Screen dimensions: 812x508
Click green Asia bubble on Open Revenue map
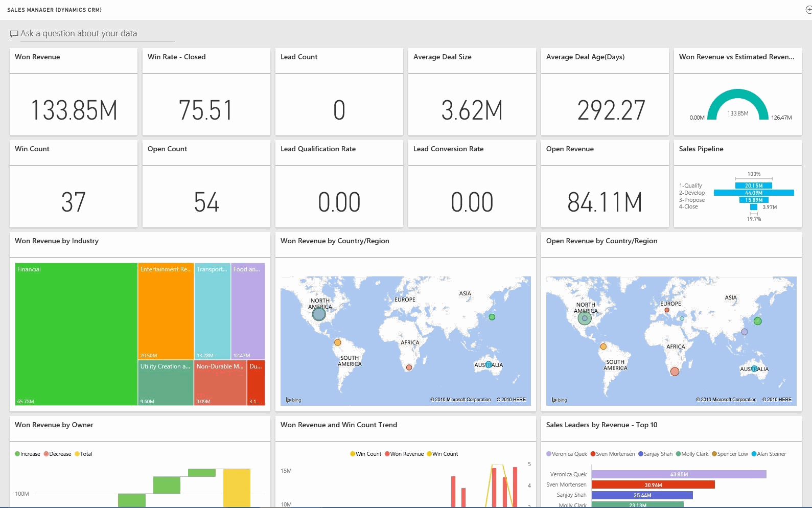pos(758,321)
